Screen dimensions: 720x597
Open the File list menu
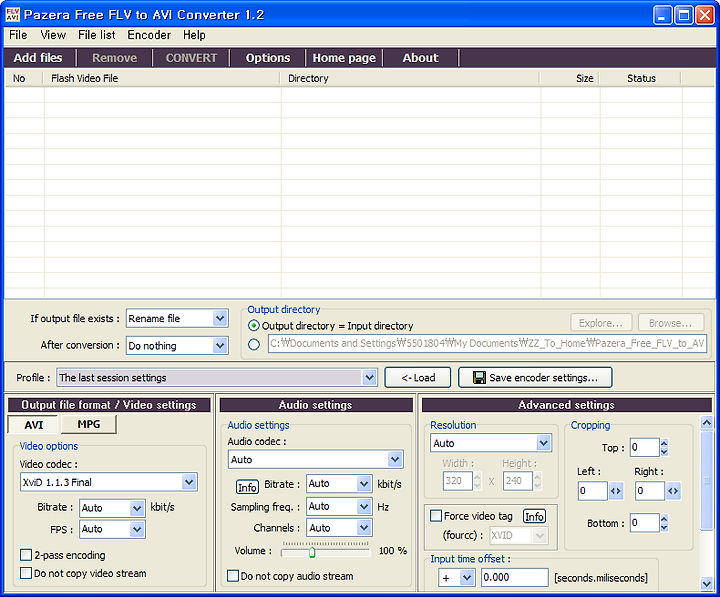[96, 35]
